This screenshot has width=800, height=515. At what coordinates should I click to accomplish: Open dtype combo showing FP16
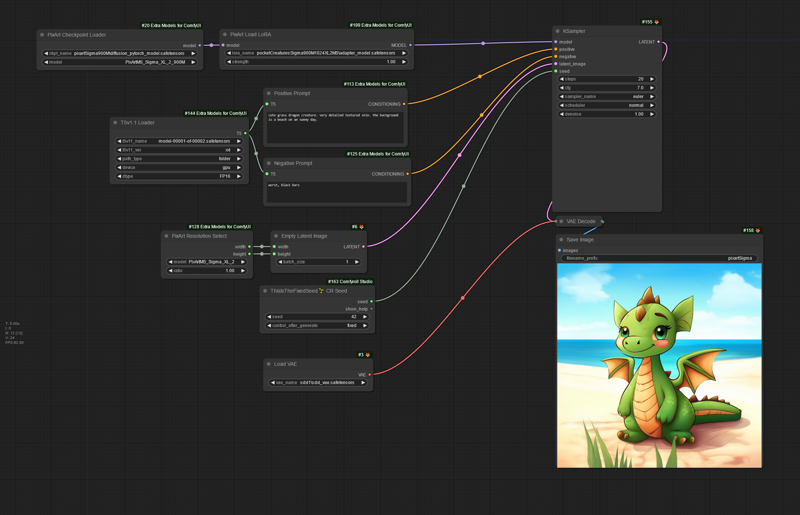(x=179, y=176)
